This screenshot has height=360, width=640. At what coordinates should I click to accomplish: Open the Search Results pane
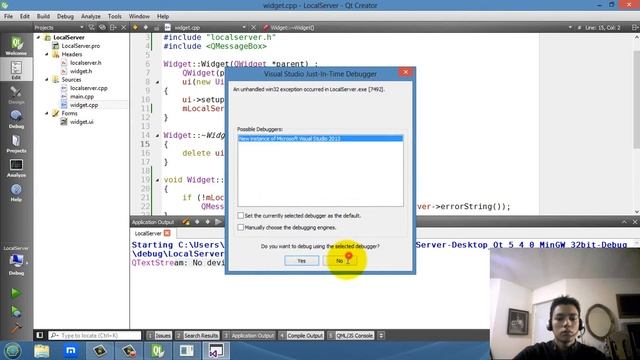[198, 335]
